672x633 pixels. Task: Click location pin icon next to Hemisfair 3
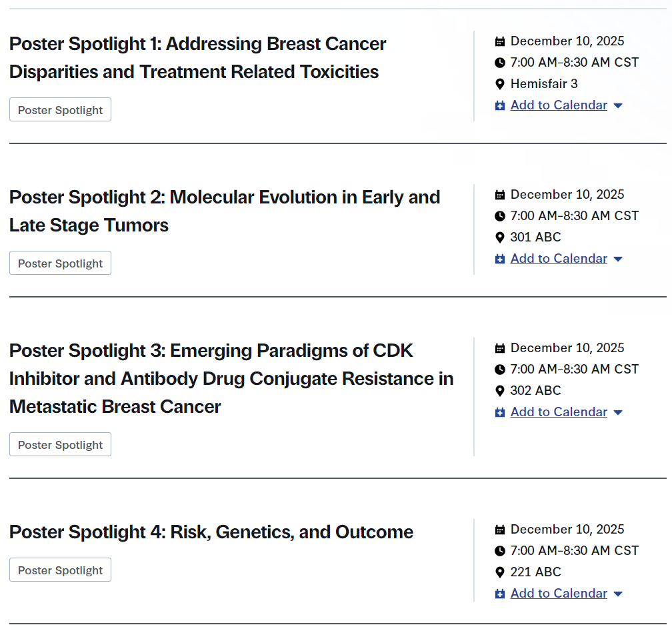(x=500, y=84)
